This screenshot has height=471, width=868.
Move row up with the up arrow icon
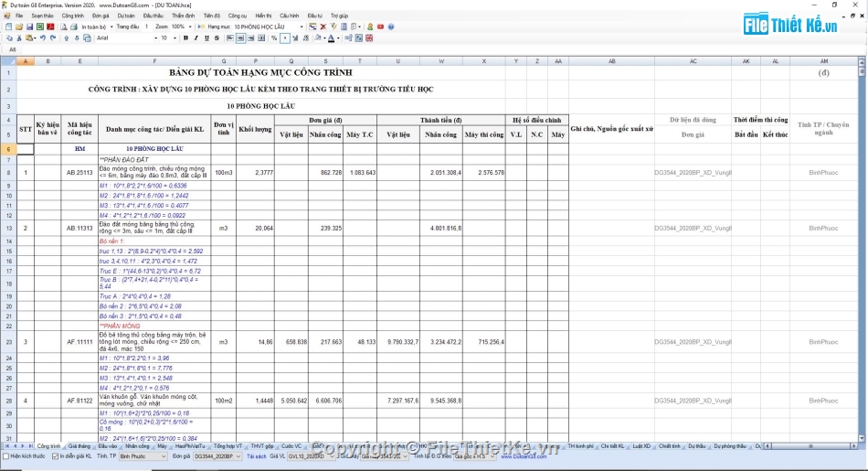[67, 38]
